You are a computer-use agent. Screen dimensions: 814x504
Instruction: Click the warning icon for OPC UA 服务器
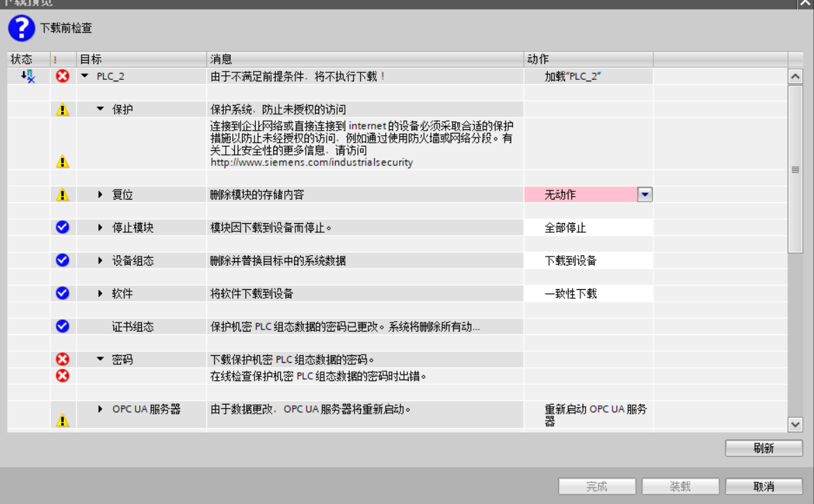click(63, 420)
